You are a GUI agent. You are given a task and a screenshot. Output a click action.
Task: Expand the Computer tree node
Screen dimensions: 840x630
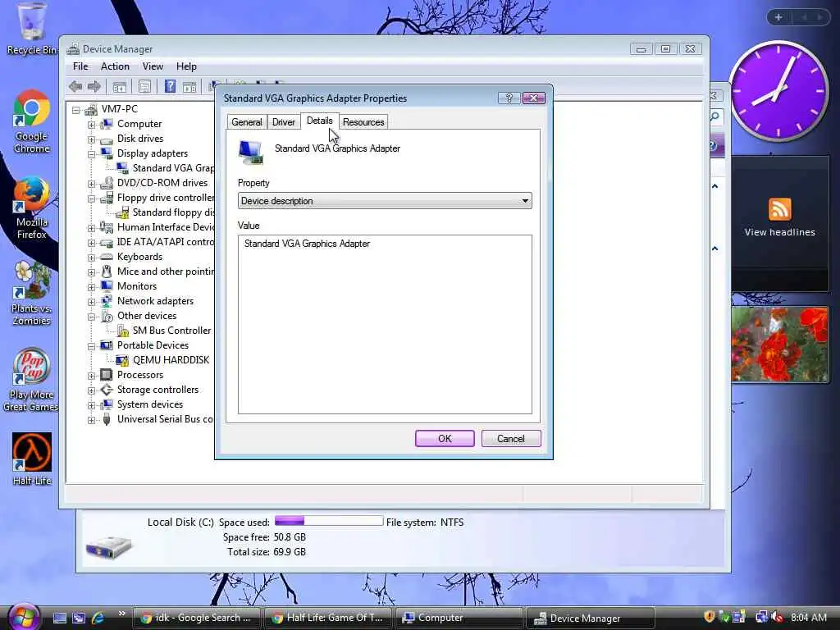pos(92,125)
